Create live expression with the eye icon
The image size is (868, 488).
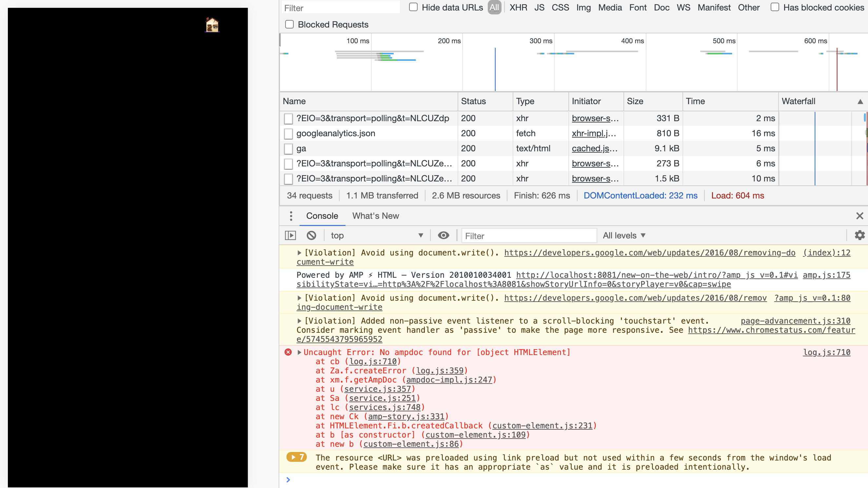tap(443, 235)
